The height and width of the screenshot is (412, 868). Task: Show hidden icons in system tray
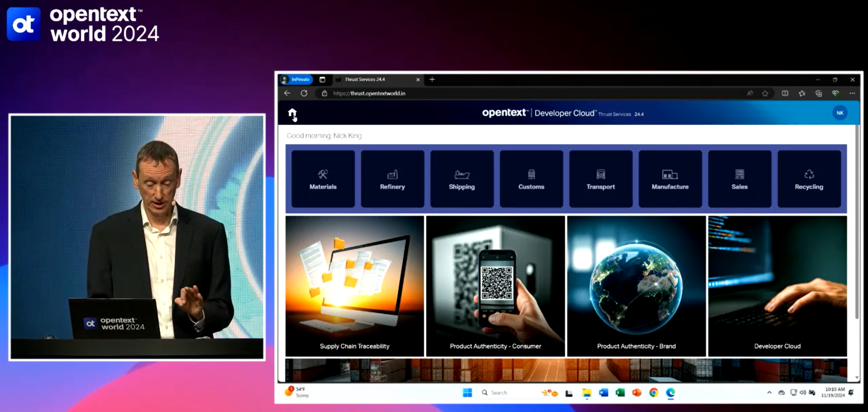(769, 393)
